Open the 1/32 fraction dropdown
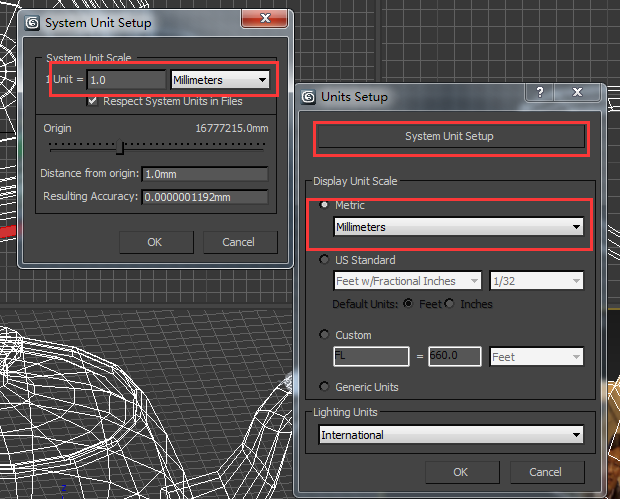Viewport: 620px width, 499px height. [x=536, y=281]
